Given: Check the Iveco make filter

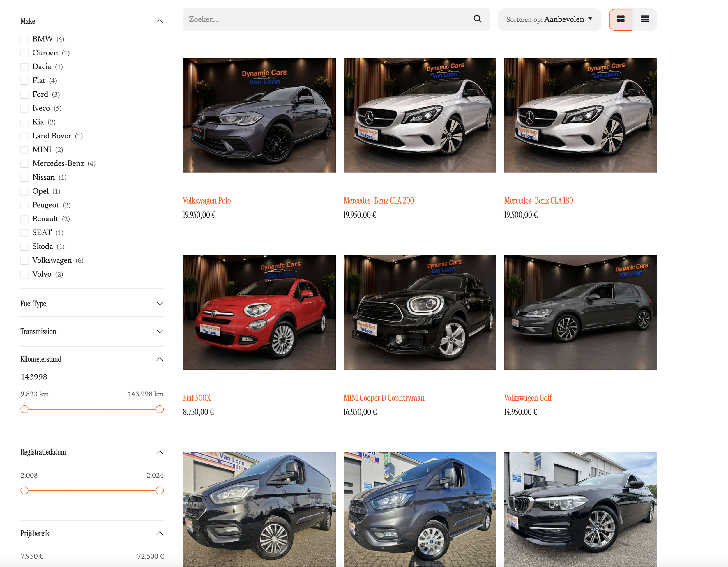Looking at the screenshot, I should (24, 109).
